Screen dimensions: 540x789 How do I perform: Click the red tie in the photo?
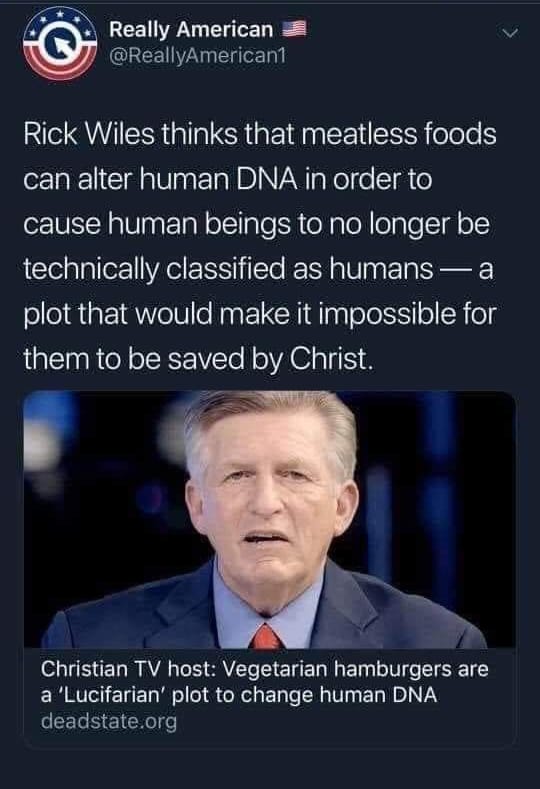click(x=266, y=637)
